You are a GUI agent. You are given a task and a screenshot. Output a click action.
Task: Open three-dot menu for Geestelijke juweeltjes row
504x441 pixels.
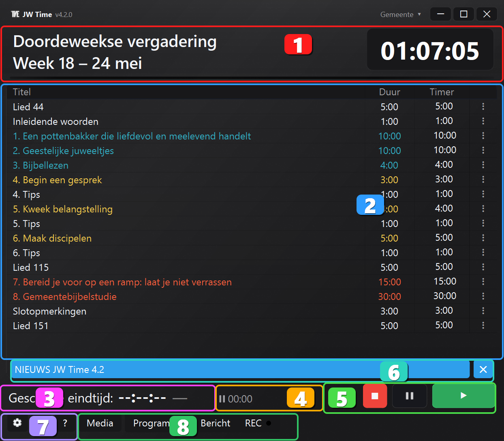(x=483, y=150)
